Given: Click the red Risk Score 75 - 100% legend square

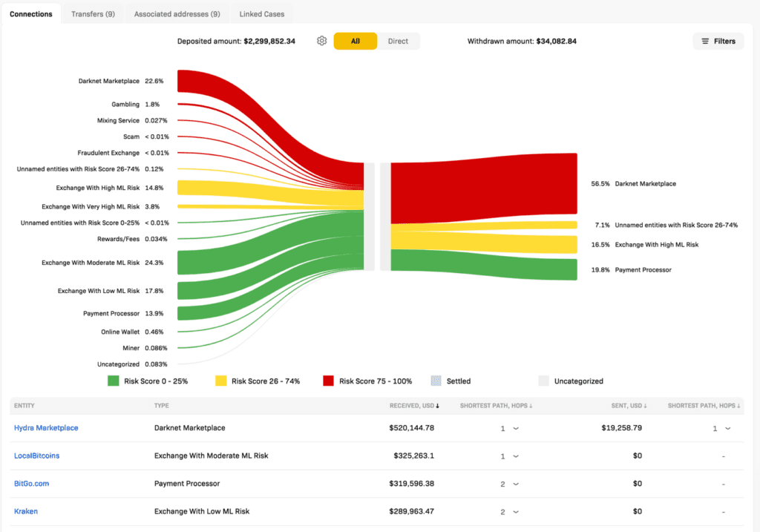Looking at the screenshot, I should coord(328,381).
